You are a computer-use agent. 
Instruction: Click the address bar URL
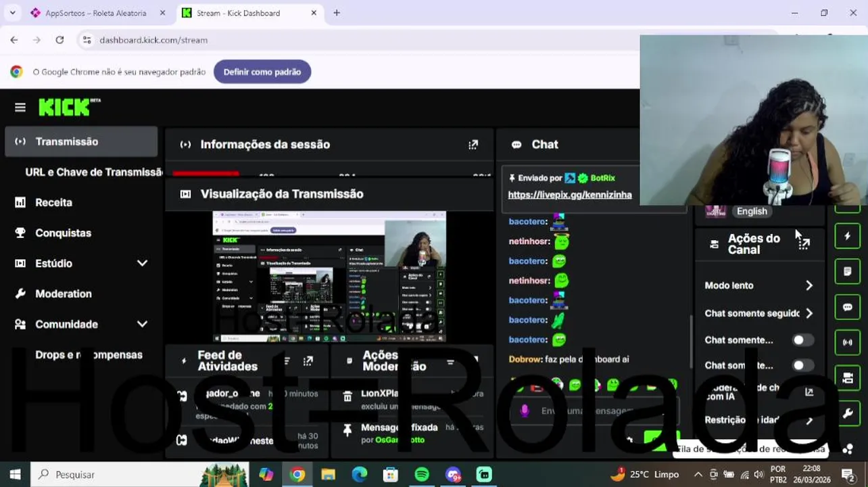[x=153, y=40]
